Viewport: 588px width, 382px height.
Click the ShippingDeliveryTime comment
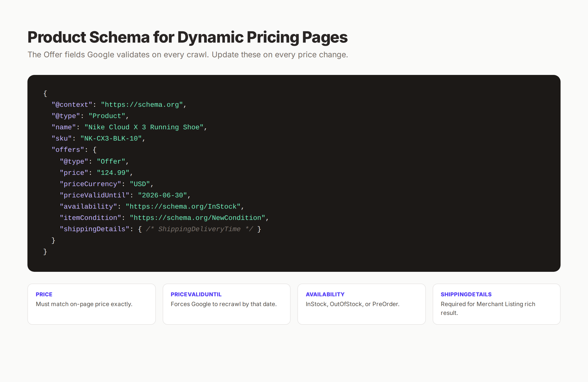(199, 229)
